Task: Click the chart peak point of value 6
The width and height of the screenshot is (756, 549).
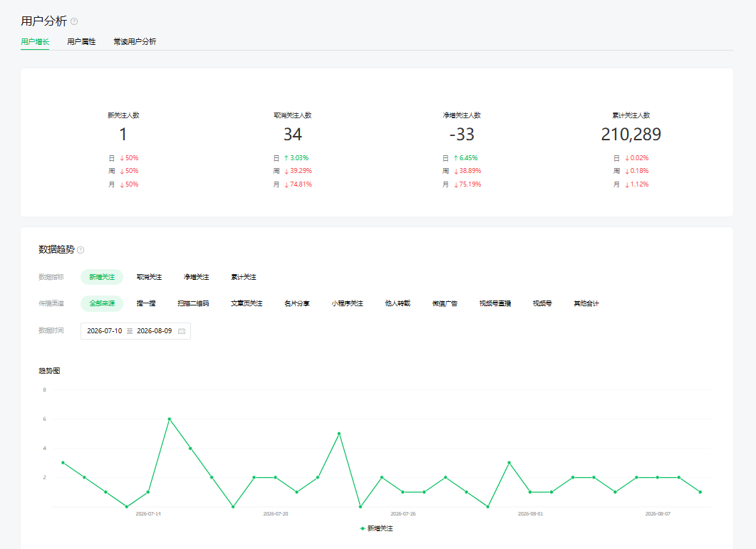Action: coord(170,419)
